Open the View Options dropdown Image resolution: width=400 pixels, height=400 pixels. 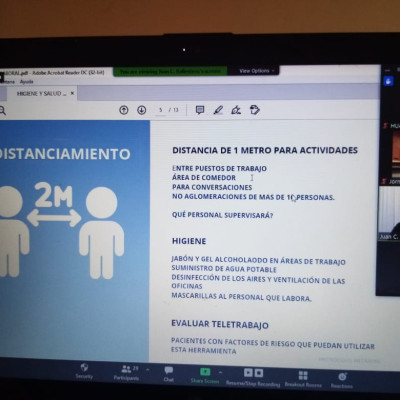(257, 71)
